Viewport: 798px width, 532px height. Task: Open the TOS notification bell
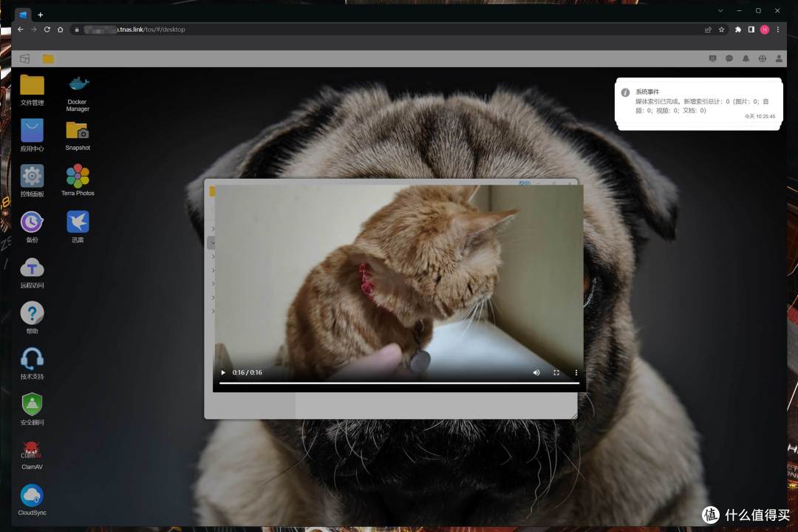click(746, 58)
